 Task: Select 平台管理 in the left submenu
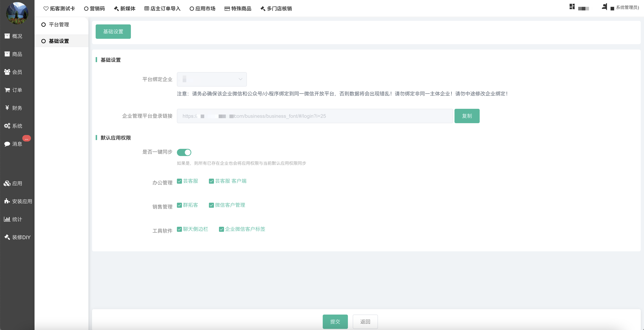pos(59,25)
